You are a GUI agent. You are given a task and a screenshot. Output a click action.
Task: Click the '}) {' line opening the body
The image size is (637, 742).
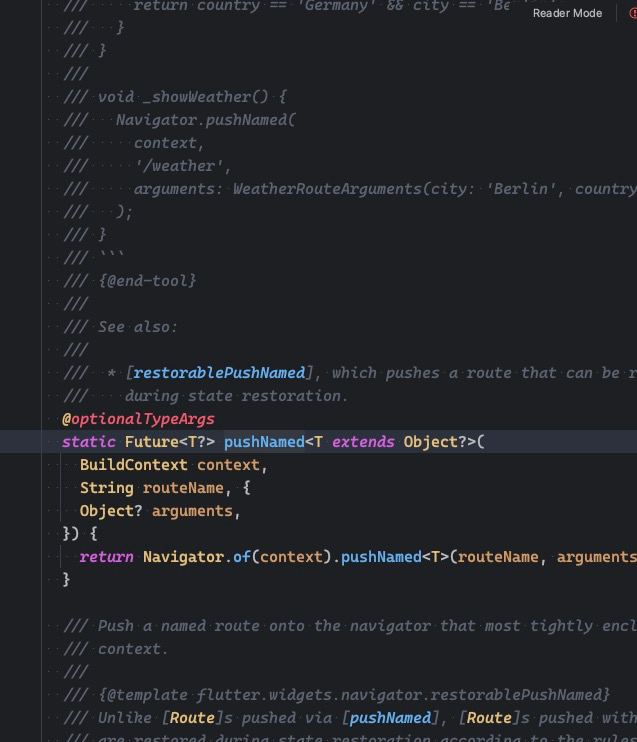[80, 534]
